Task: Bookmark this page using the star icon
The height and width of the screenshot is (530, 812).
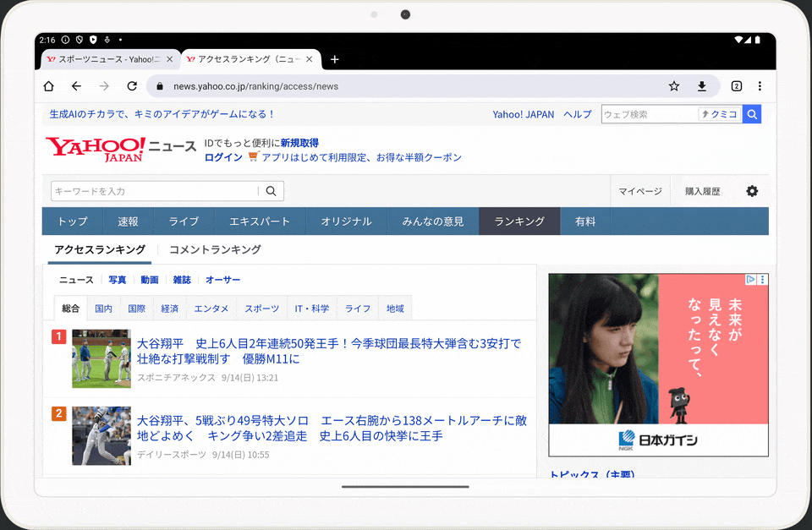Action: tap(673, 85)
